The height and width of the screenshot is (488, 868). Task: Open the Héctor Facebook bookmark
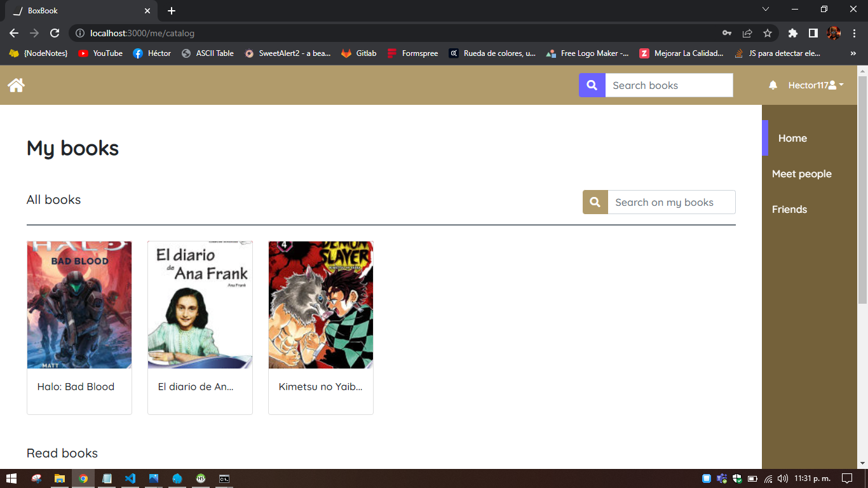point(152,53)
